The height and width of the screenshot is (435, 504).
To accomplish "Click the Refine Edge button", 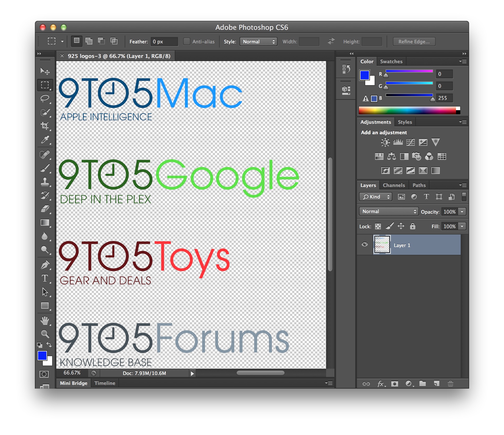I will (414, 42).
